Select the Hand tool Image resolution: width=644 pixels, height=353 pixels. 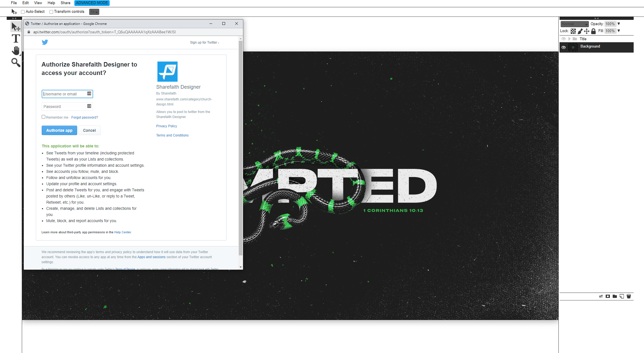pyautogui.click(x=16, y=51)
